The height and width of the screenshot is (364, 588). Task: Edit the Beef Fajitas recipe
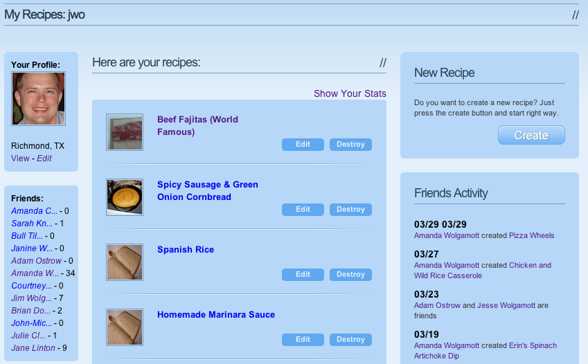pyautogui.click(x=303, y=145)
